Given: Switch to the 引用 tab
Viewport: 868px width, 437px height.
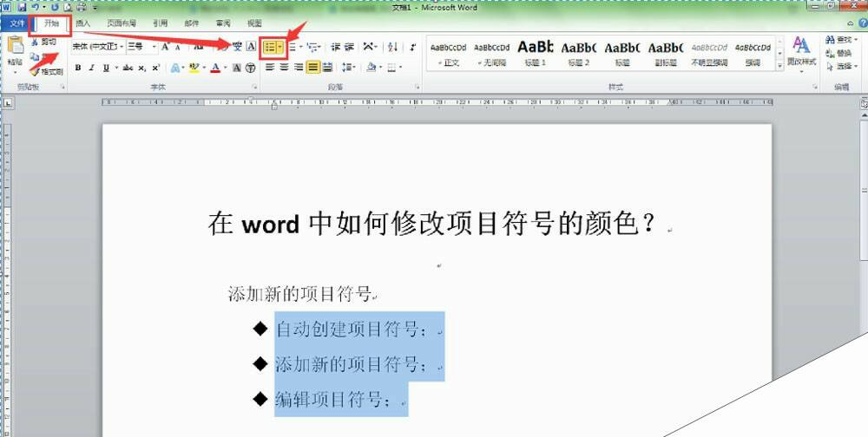Looking at the screenshot, I should click(x=160, y=23).
